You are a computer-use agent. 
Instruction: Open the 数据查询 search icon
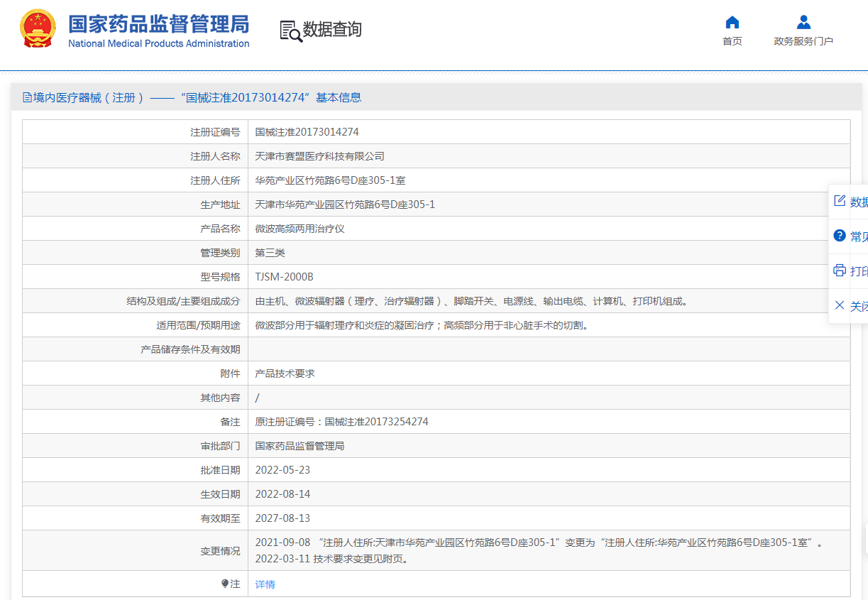tap(291, 31)
